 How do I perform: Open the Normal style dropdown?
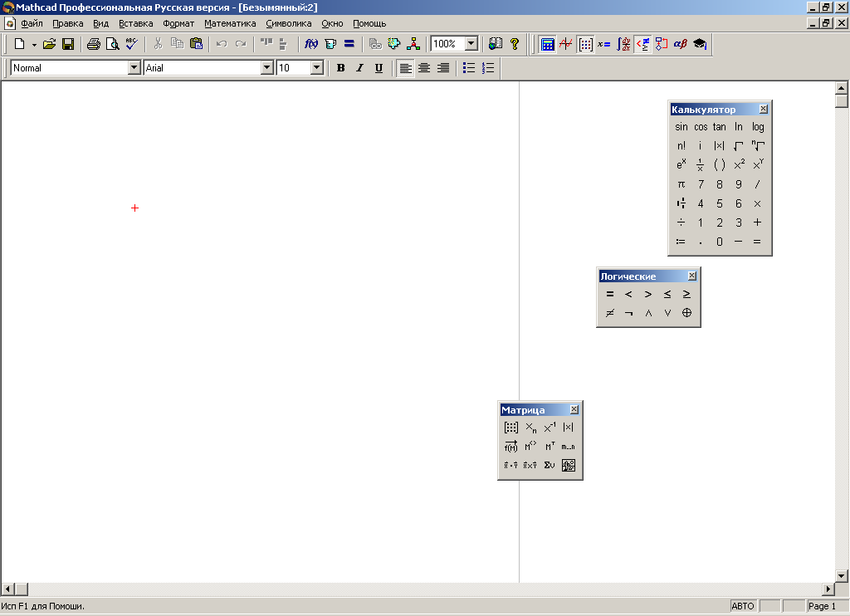[134, 68]
